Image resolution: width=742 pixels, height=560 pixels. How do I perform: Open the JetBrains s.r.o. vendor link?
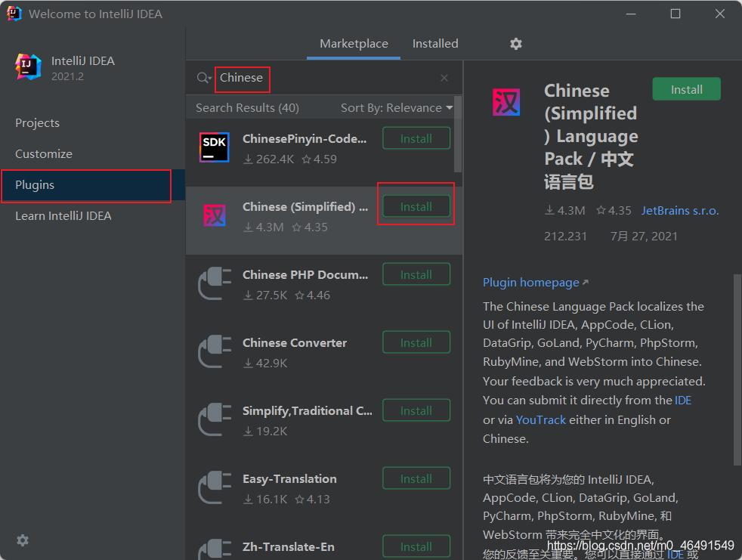680,211
